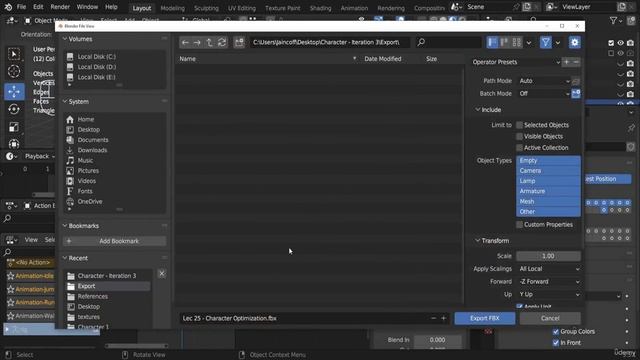The image size is (640, 360).
Task: Go back to previous folder
Action: click(185, 42)
